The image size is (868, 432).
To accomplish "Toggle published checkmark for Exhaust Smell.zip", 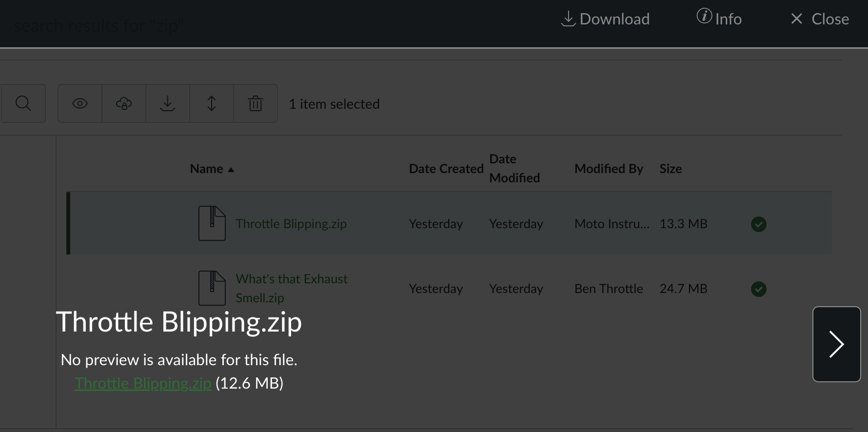I will 758,289.
